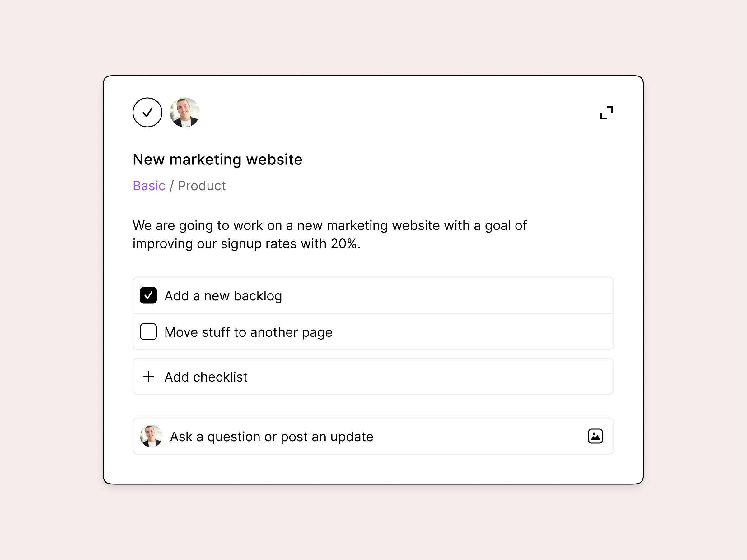The width and height of the screenshot is (747, 560).
Task: Click the checkmark circle icon at the top
Action: click(x=147, y=113)
